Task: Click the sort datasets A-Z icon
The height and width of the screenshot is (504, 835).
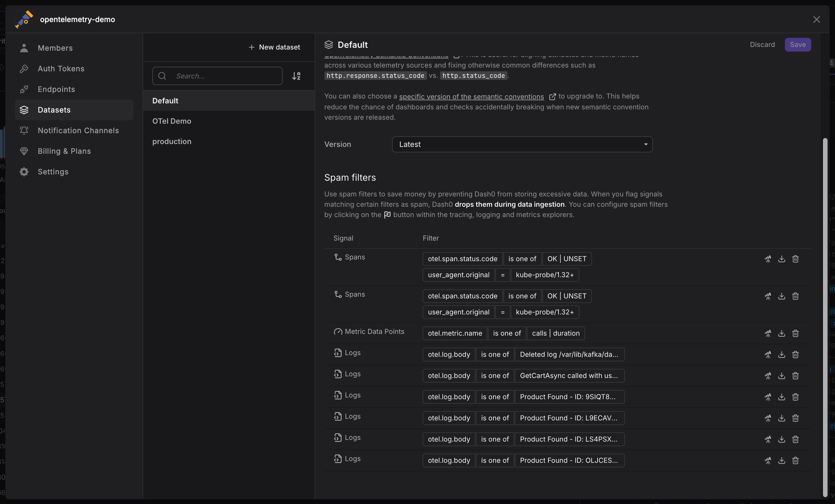Action: pyautogui.click(x=296, y=76)
